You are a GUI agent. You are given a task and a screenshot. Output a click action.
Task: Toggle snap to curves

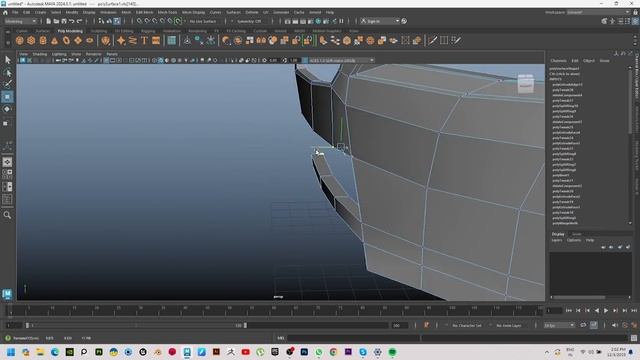pos(147,21)
